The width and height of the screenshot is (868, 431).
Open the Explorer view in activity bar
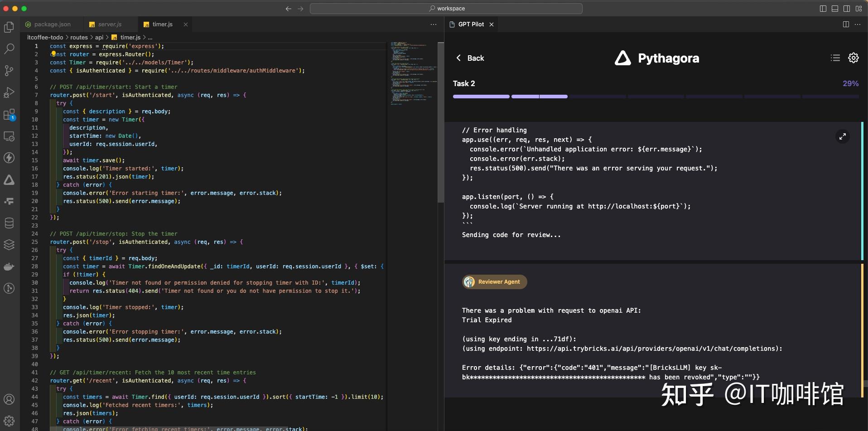click(x=9, y=27)
